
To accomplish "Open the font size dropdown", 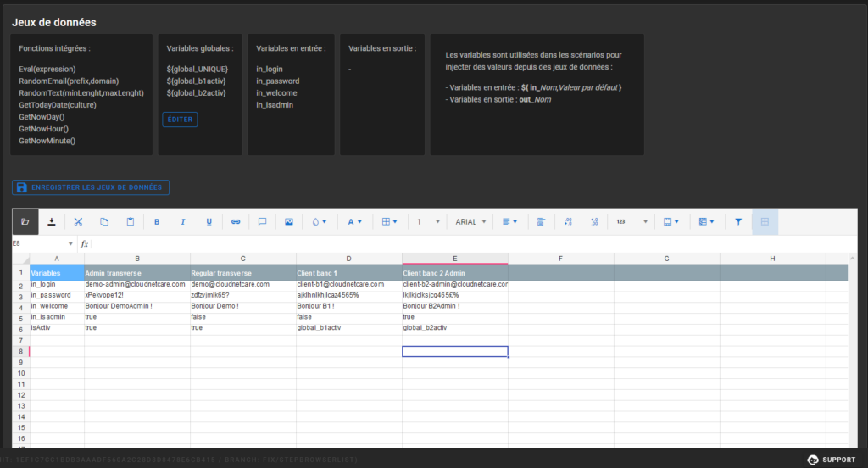I will 428,221.
